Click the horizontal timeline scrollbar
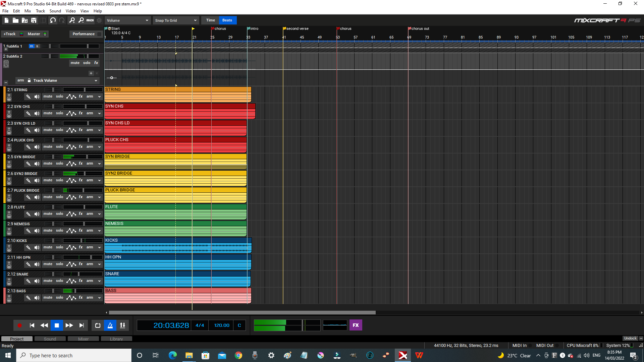Screen dimensions: 644x362 (x=242, y=312)
